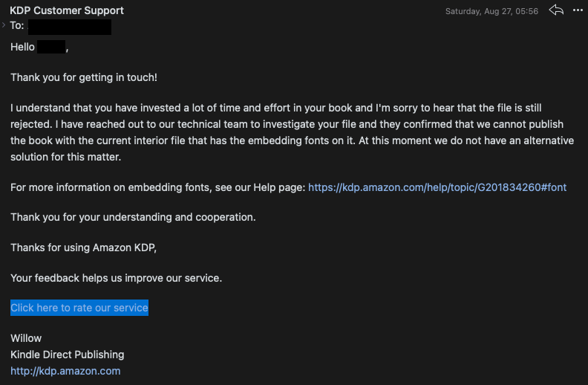Click the "Willow" signature name

tap(26, 338)
